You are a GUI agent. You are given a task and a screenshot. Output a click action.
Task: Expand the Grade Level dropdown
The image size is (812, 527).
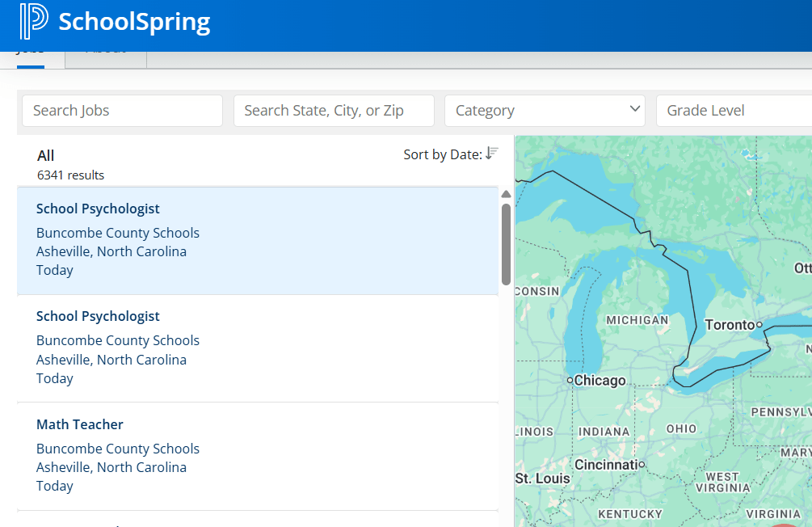click(734, 111)
